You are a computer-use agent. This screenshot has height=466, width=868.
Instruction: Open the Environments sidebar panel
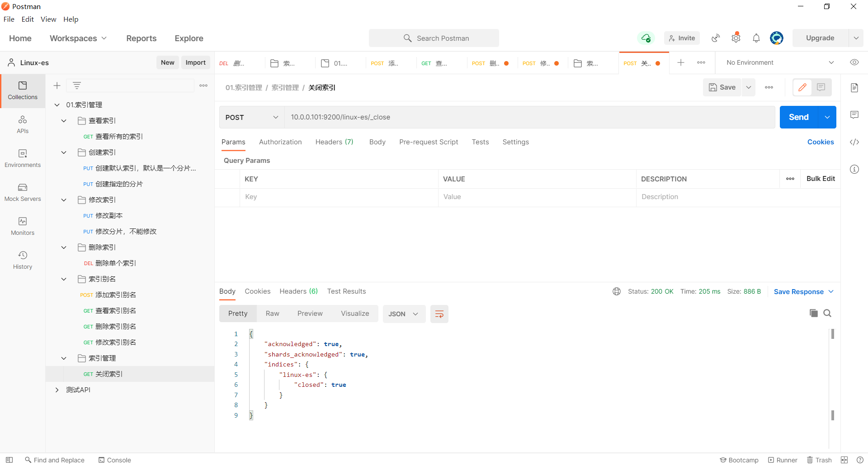point(23,159)
